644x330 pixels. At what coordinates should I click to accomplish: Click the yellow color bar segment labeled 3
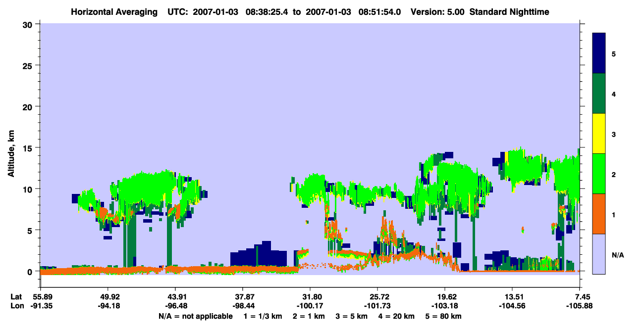click(599, 134)
